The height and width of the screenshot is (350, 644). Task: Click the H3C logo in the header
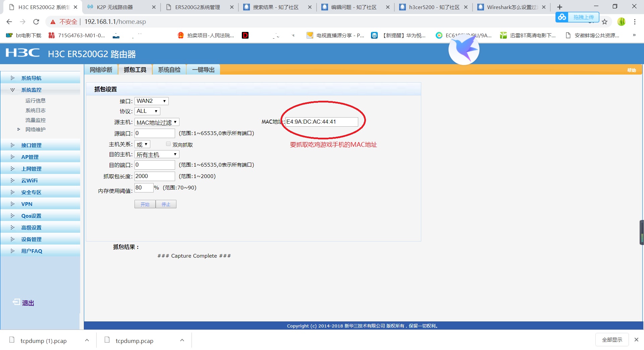coord(22,53)
